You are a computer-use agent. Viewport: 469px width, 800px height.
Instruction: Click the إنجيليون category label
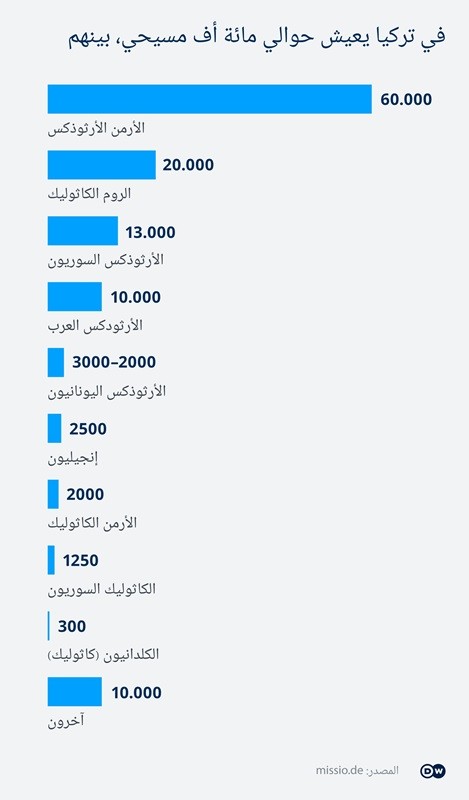72,458
